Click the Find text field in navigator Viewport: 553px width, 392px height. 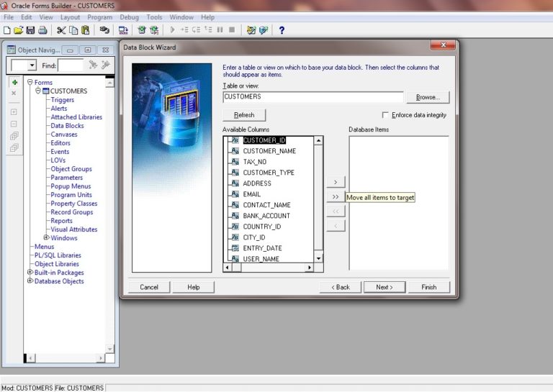pyautogui.click(x=71, y=65)
